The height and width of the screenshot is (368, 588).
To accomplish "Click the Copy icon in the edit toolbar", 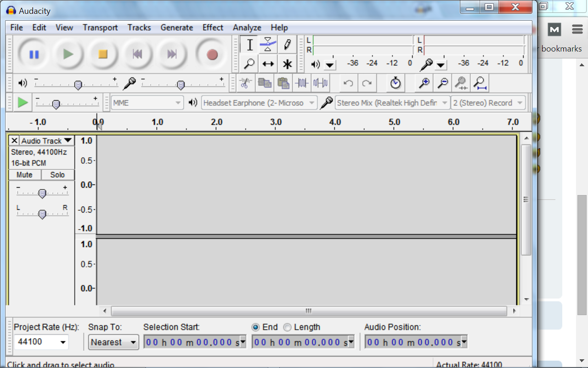I will [x=265, y=83].
